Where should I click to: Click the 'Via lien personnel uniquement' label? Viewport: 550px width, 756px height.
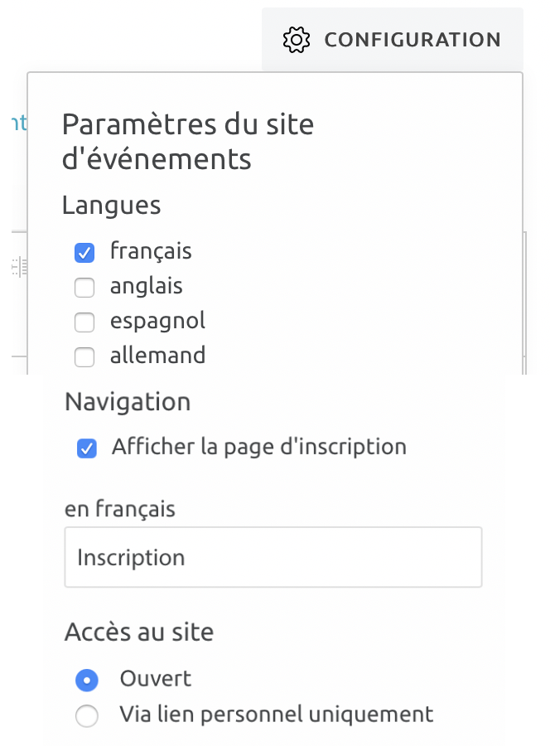coord(277,715)
